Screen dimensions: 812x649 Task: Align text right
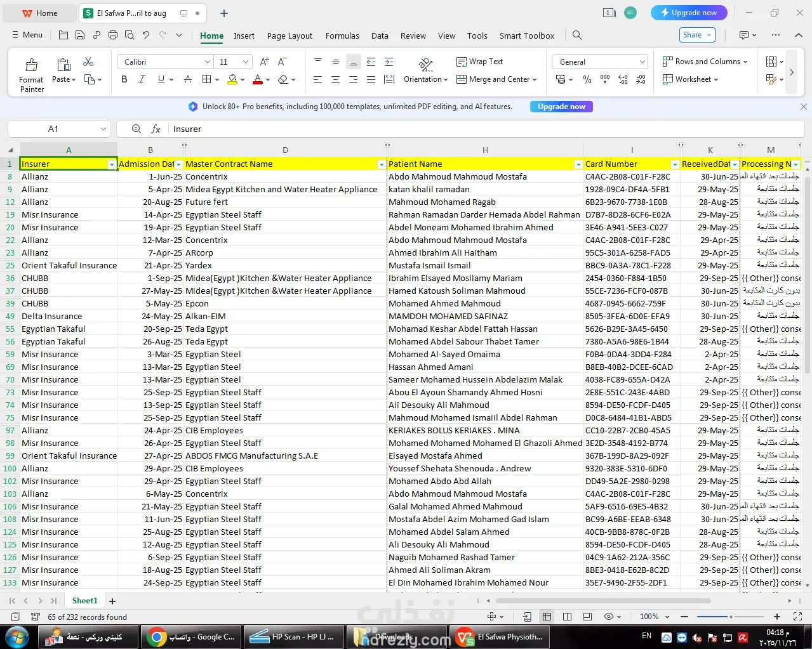(x=353, y=79)
